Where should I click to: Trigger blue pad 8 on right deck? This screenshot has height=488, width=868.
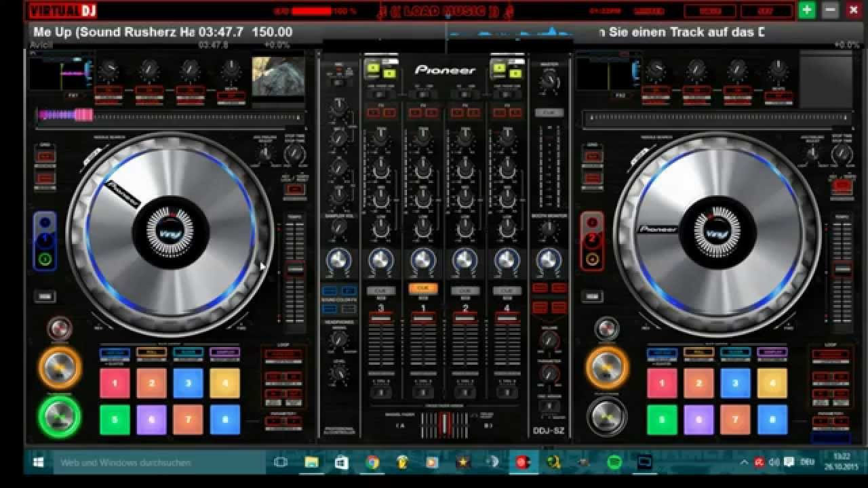772,420
